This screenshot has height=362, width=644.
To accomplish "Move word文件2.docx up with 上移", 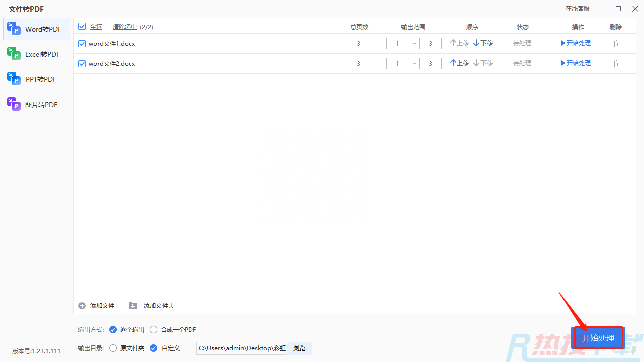I will coord(458,63).
